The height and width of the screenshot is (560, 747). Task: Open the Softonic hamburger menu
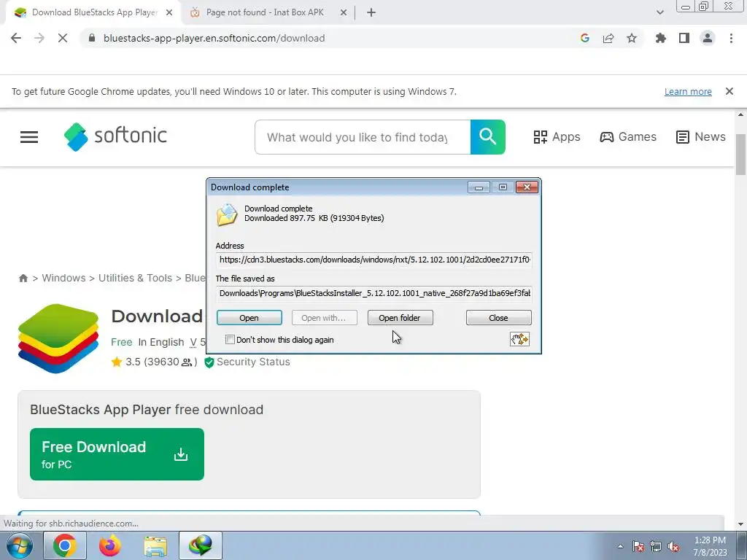coord(29,137)
